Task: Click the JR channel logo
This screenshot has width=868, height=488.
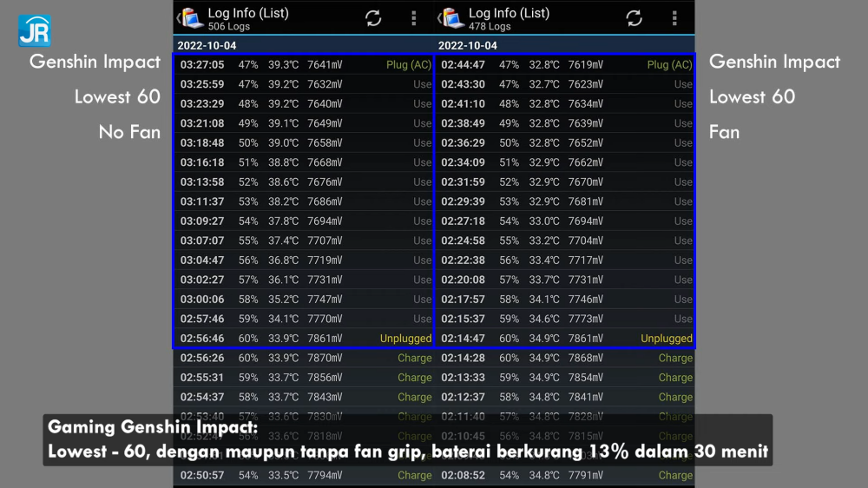Action: (34, 30)
